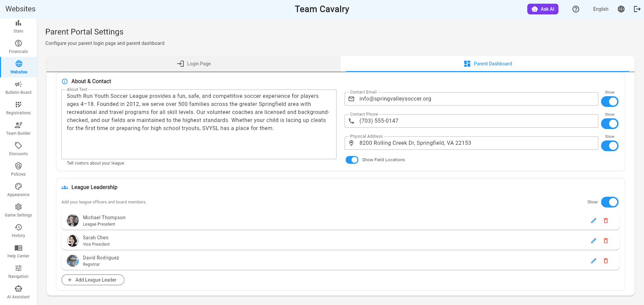Click the globe language icon

click(x=621, y=9)
